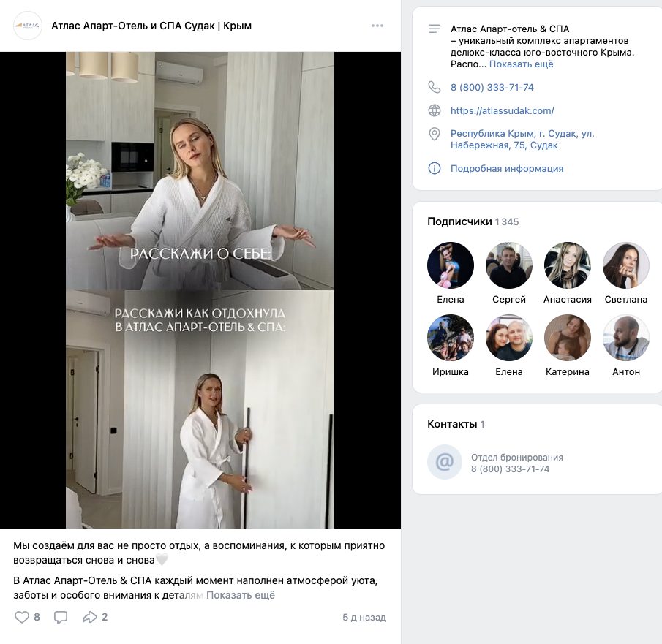Click the name Анастасия under subscribers
This screenshot has width=662, height=644.
[x=568, y=299]
